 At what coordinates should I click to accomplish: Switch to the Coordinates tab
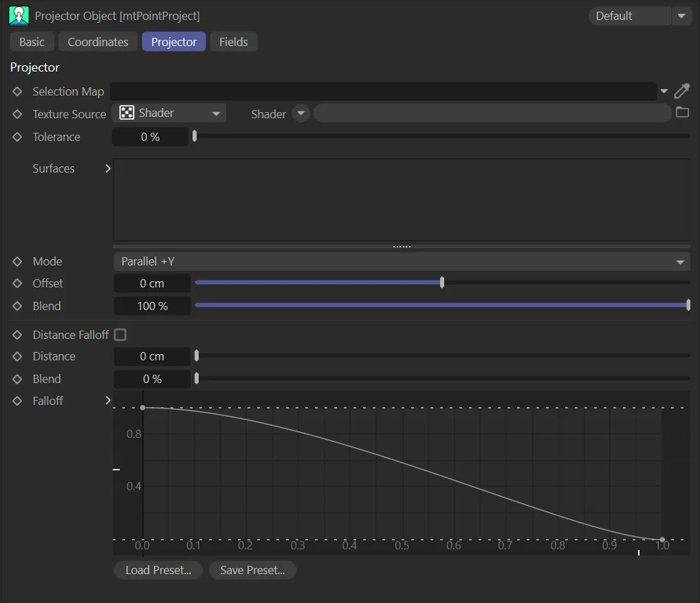click(98, 42)
